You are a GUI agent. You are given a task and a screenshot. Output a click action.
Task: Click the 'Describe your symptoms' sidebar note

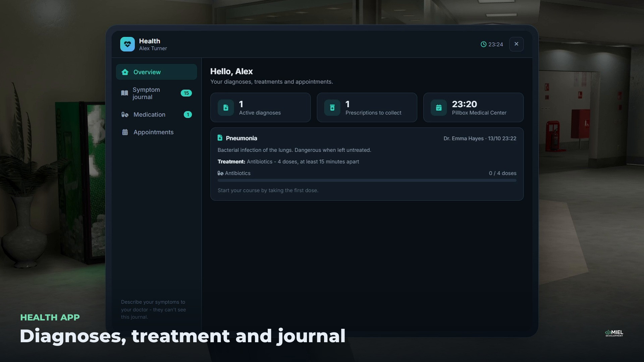[x=153, y=309]
